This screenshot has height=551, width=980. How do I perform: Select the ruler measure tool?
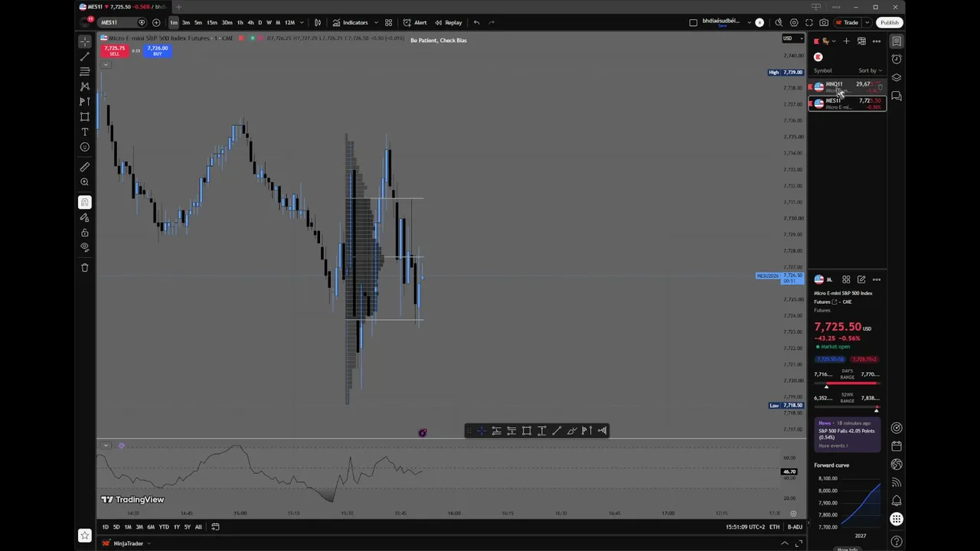(x=85, y=167)
